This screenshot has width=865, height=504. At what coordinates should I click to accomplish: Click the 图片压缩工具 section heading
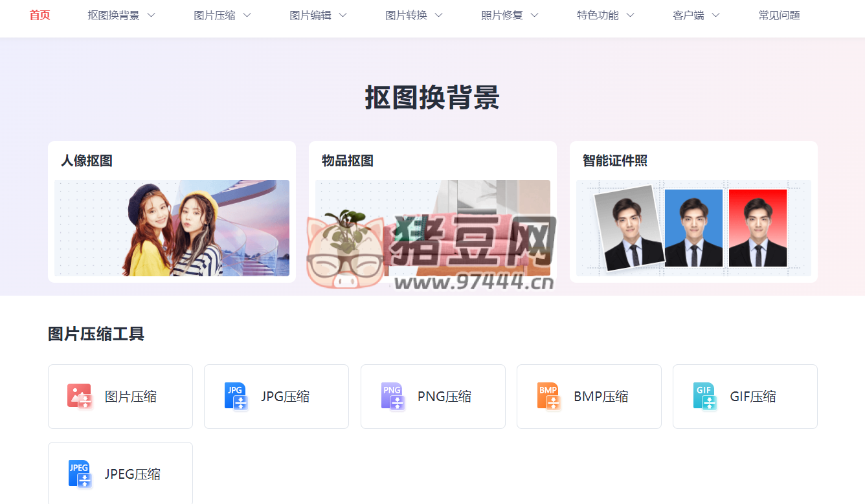[96, 334]
